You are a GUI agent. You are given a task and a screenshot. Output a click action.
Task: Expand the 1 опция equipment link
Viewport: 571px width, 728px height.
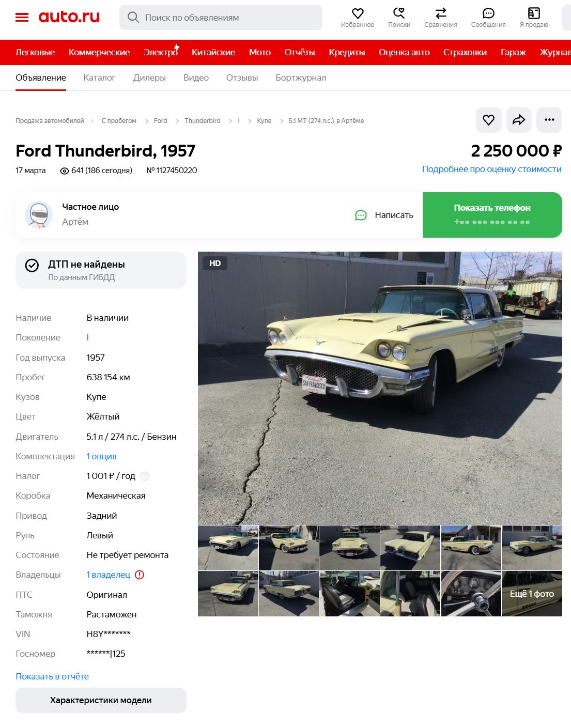[101, 456]
